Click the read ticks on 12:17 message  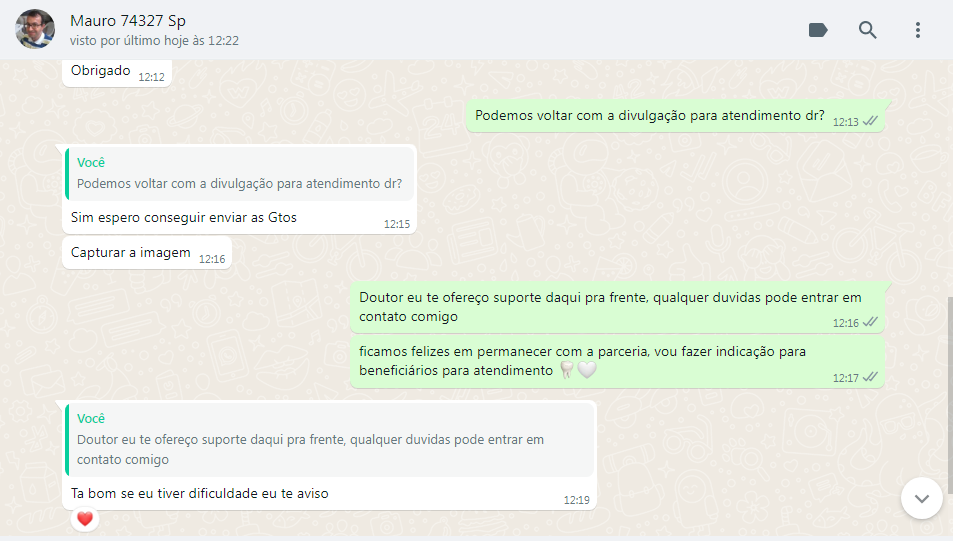(x=870, y=377)
